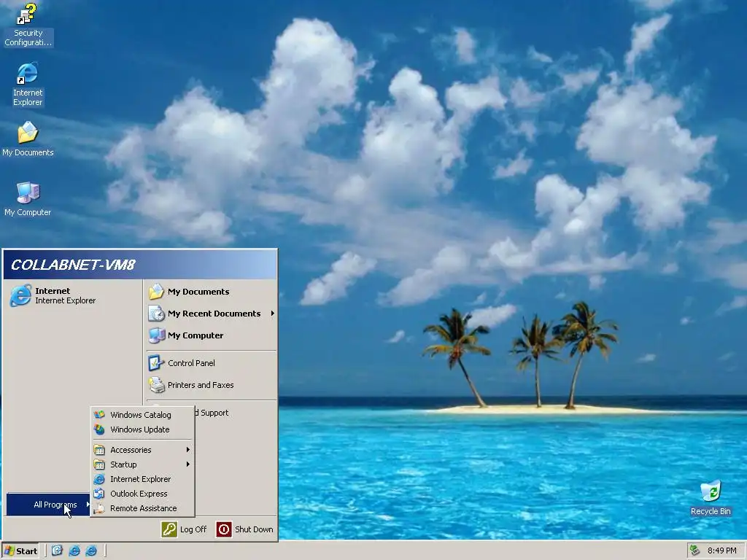The width and height of the screenshot is (747, 560).
Task: Click the Shut Down text
Action: tap(254, 529)
